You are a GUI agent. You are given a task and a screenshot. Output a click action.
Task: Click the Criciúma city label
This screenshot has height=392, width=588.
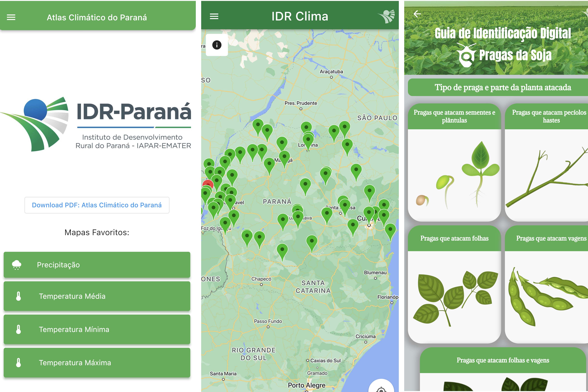click(x=366, y=336)
